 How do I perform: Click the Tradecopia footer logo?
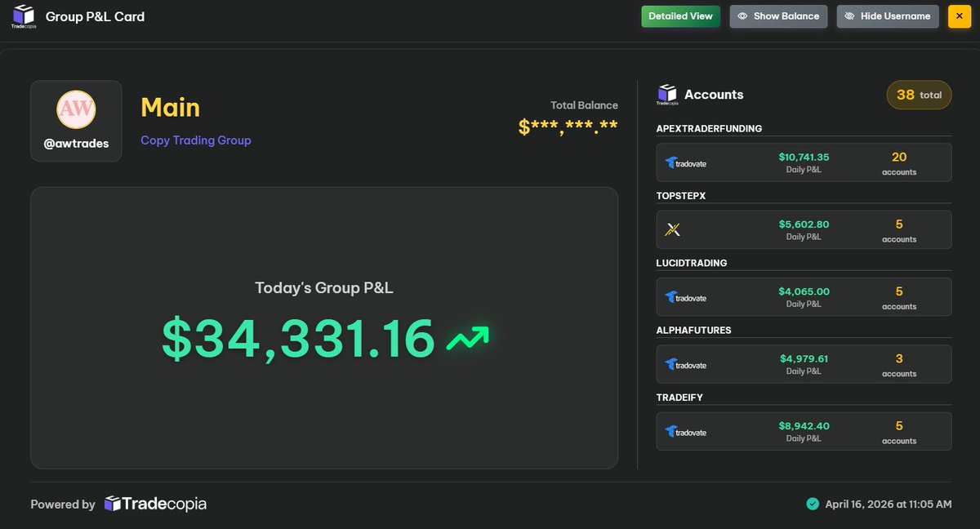point(155,505)
